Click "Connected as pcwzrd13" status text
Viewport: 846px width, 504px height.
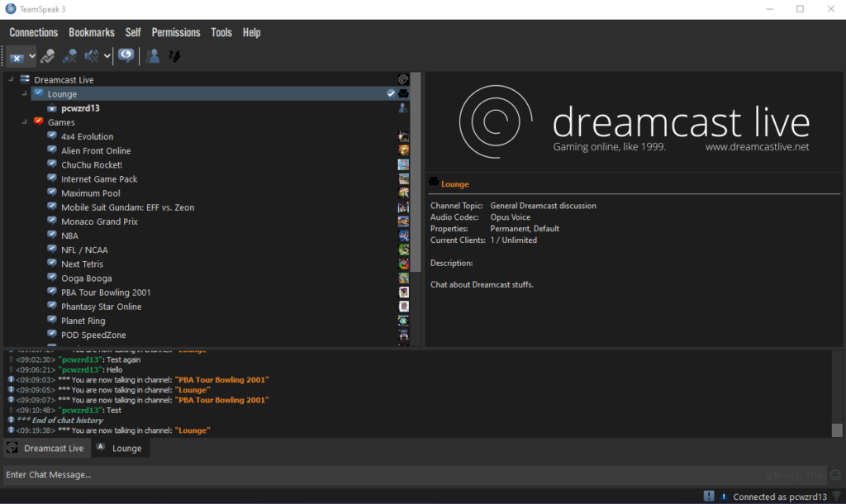point(780,497)
